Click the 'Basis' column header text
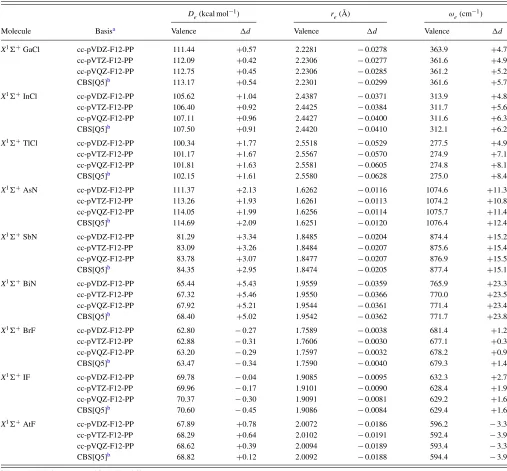The image size is (507, 471). click(104, 31)
